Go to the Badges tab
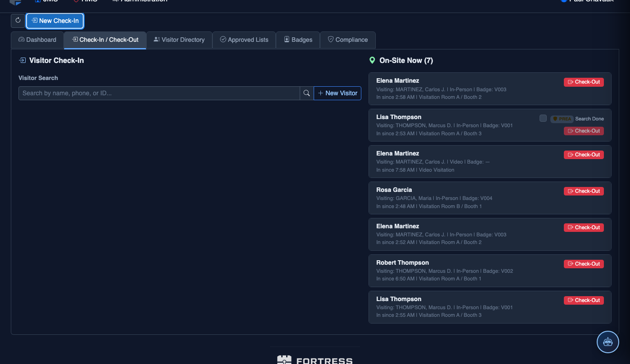The image size is (630, 364). click(x=298, y=40)
